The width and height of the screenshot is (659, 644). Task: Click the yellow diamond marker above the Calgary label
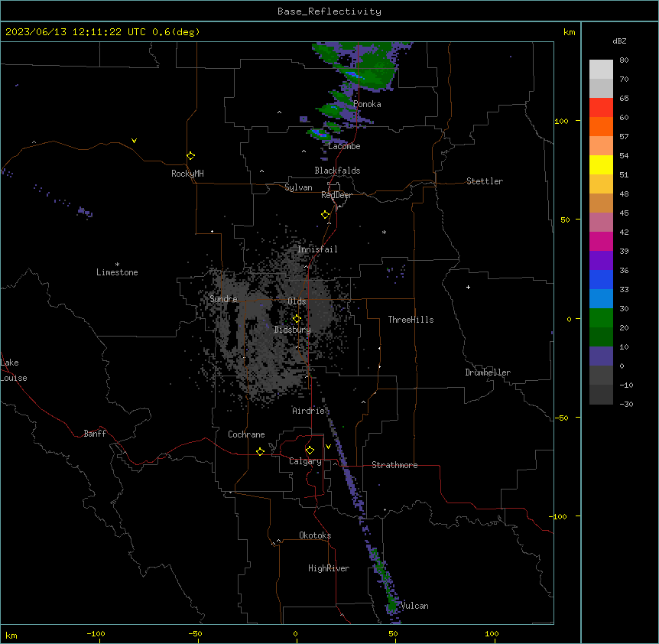click(x=310, y=450)
